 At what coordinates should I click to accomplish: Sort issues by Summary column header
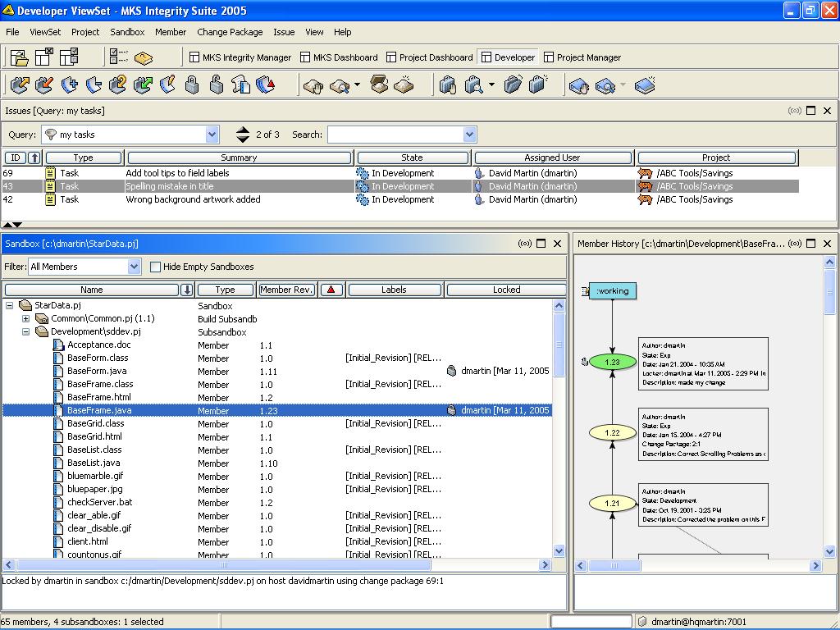click(x=239, y=157)
